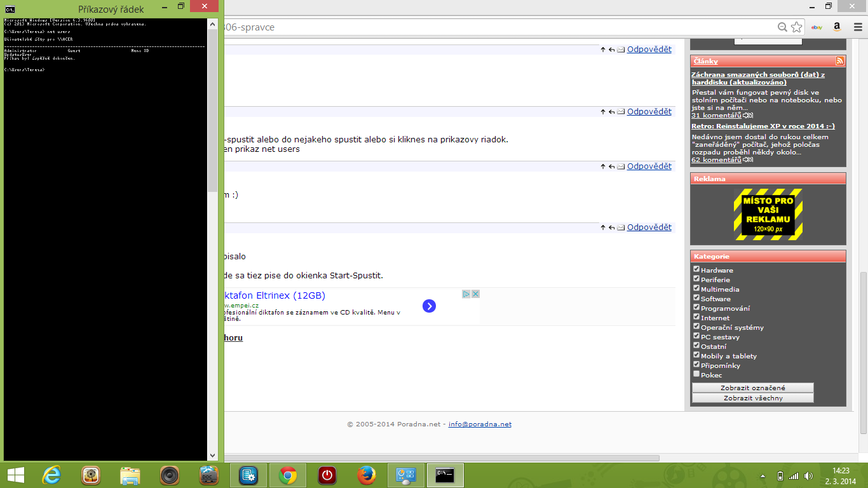Click the Zobrazit označené button
The width and height of the screenshot is (868, 488).
tap(753, 388)
